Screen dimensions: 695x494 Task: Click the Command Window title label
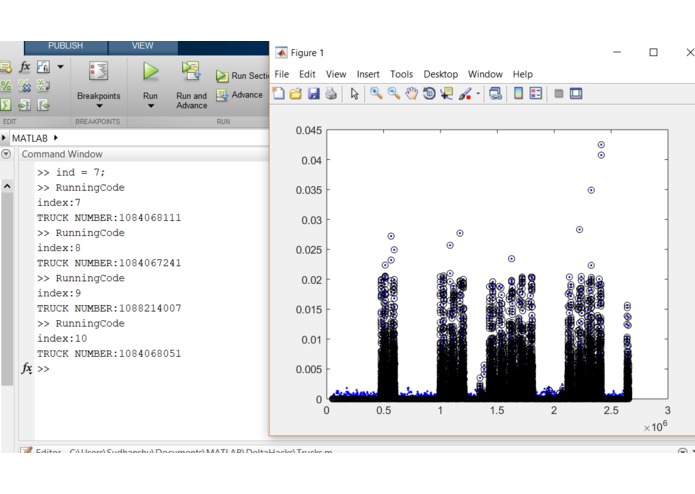click(x=62, y=154)
